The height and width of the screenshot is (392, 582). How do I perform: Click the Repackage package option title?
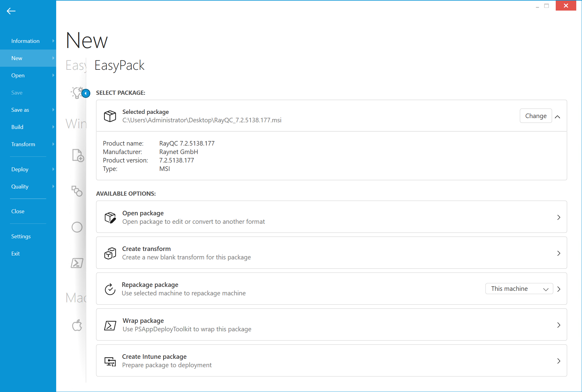click(150, 285)
